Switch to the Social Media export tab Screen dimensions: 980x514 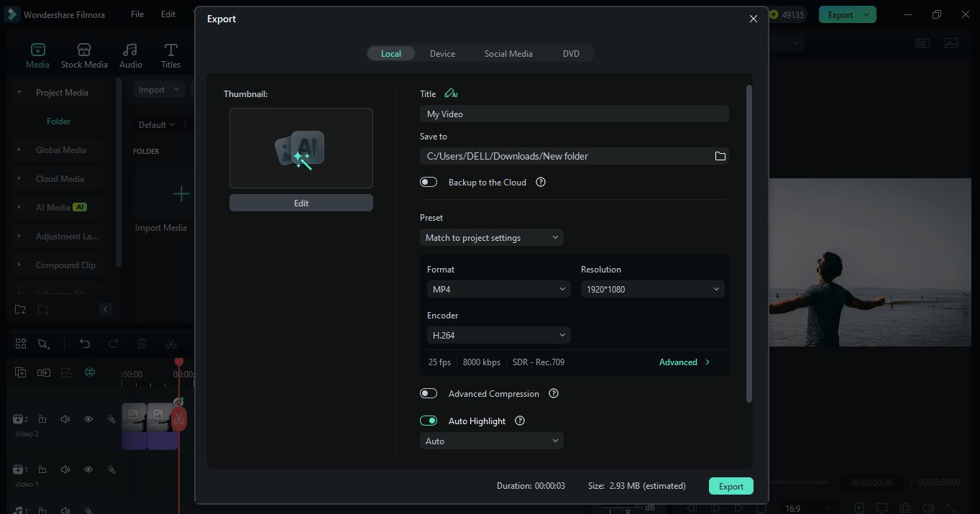coord(508,53)
